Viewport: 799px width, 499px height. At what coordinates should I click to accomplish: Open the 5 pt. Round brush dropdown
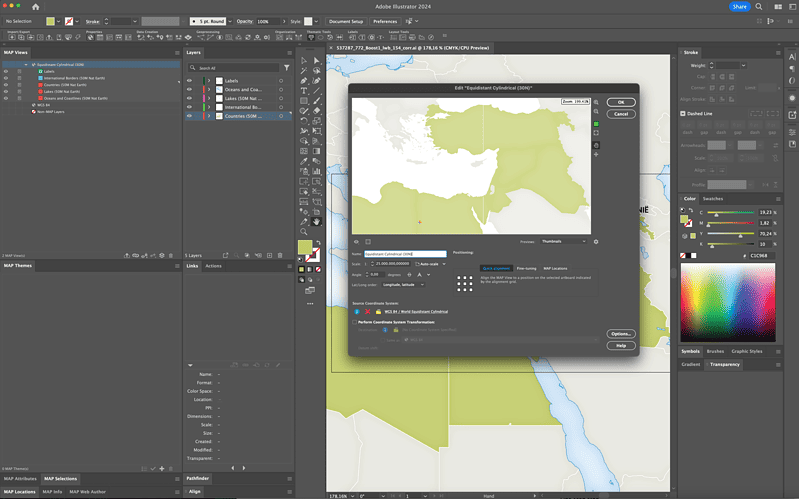tap(230, 21)
